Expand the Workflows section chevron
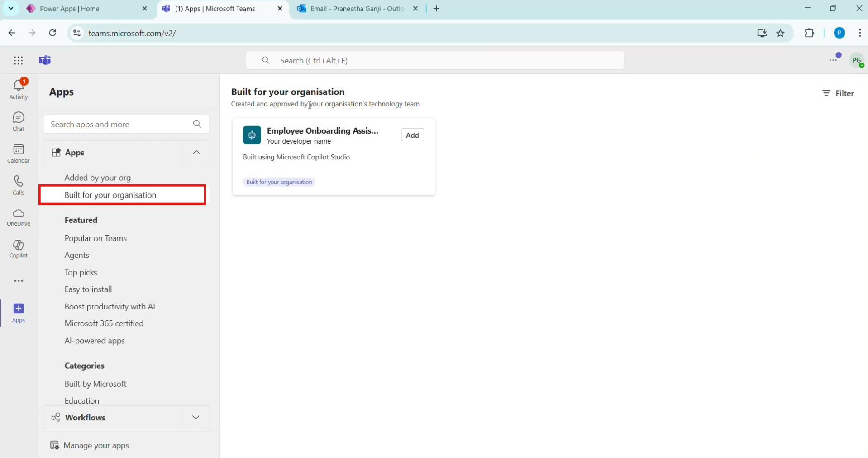Screen dimensions: 868x458 click(x=196, y=418)
